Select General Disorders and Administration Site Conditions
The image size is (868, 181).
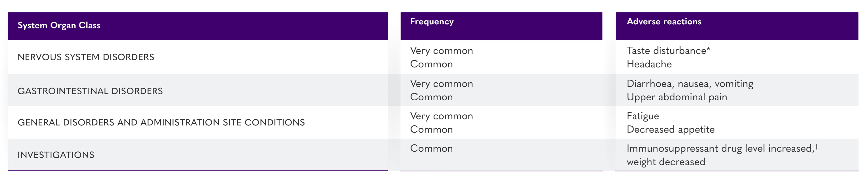point(161,122)
